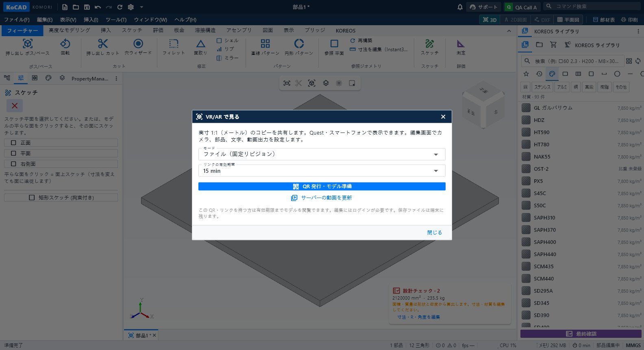Open the KOREOS library panel kebab menu

(638, 31)
